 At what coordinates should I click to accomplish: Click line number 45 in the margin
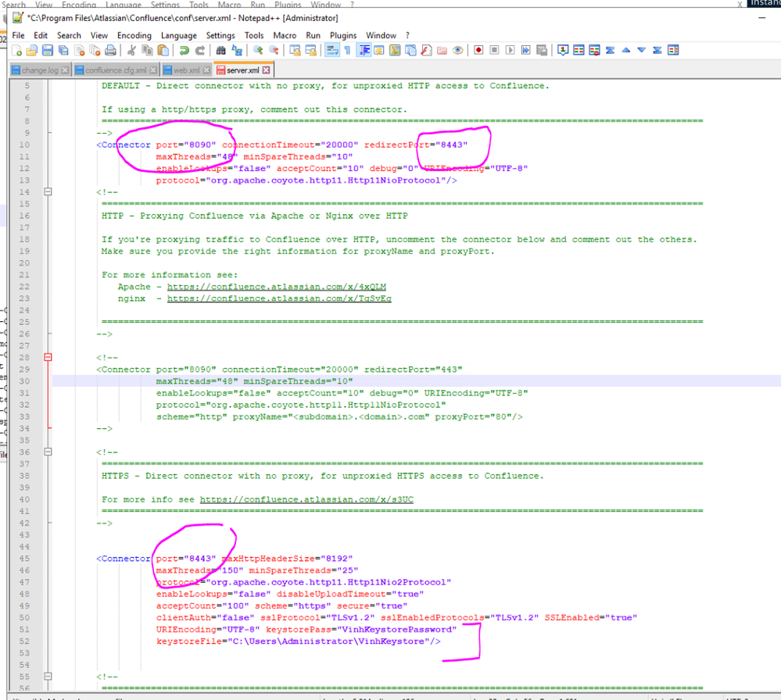pos(24,559)
